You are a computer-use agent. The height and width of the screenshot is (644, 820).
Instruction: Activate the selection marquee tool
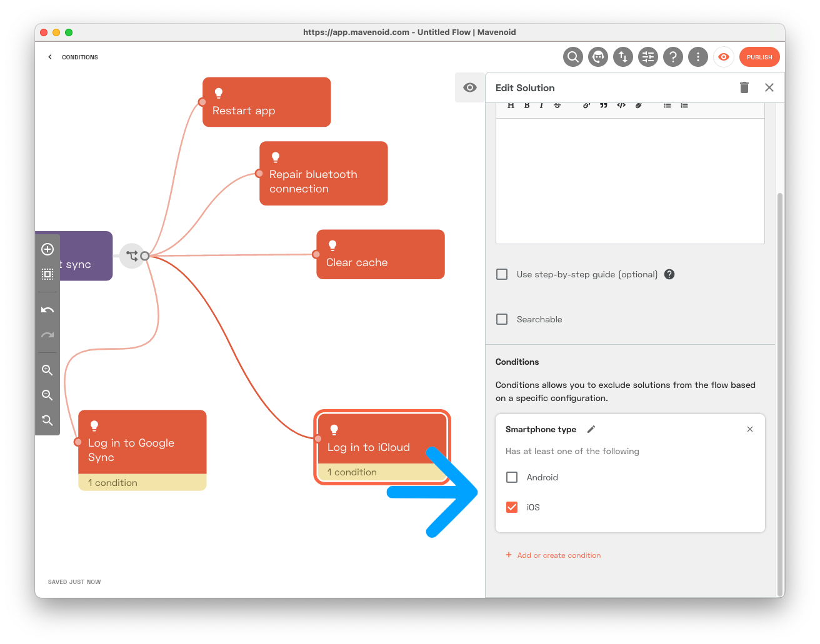coord(47,274)
